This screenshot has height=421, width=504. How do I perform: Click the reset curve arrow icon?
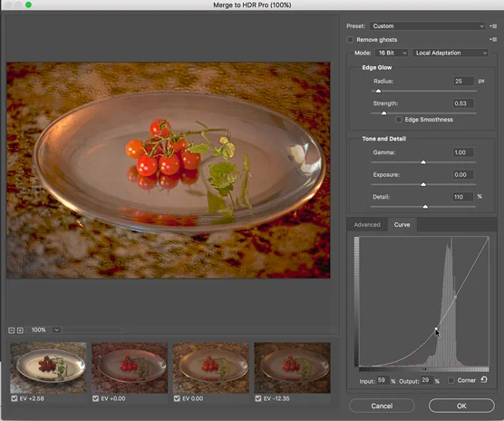pyautogui.click(x=484, y=380)
